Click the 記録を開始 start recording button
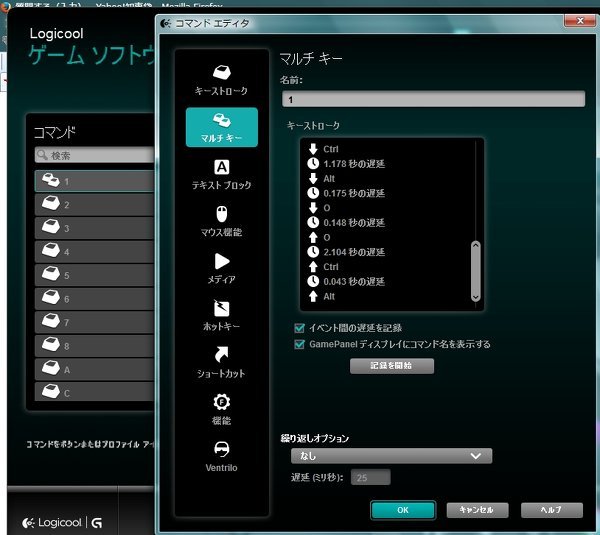Screen dimensions: 600x535 [392, 366]
